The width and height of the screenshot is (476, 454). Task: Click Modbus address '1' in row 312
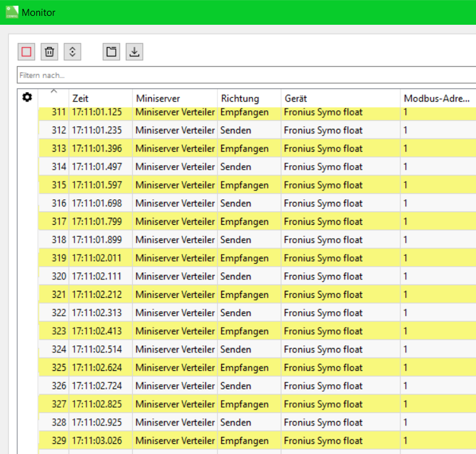tap(405, 130)
